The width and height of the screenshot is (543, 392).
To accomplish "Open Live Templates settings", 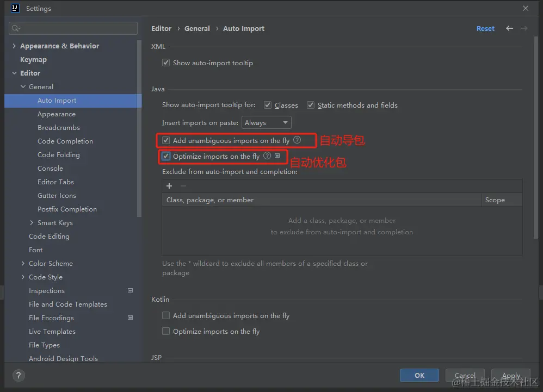I will click(x=52, y=332).
